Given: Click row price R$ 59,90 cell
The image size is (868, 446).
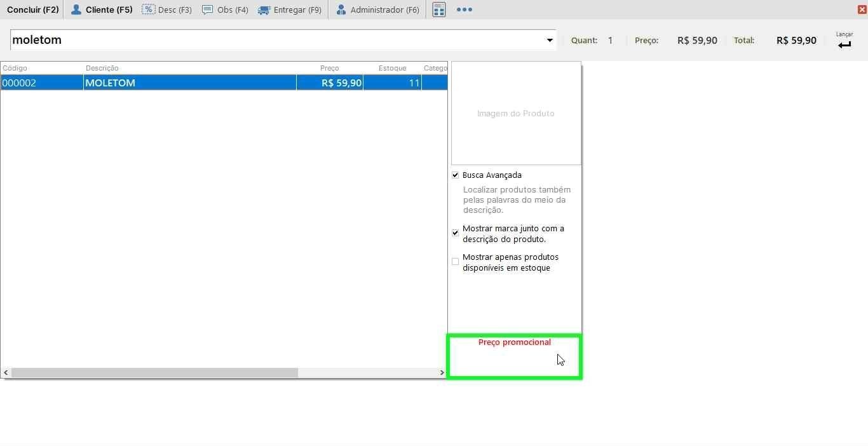Looking at the screenshot, I should (330, 83).
